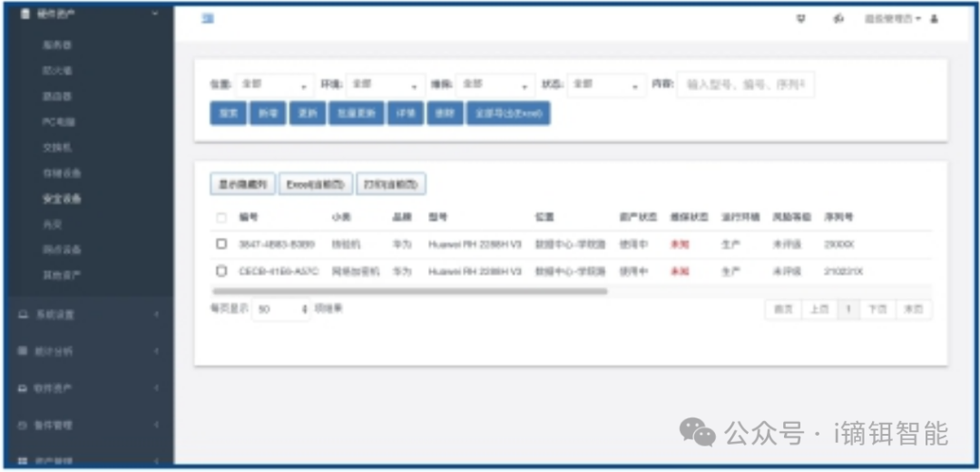The height and width of the screenshot is (472, 980).
Task: Click the 显示/隐藏列 button
Action: pos(242,184)
